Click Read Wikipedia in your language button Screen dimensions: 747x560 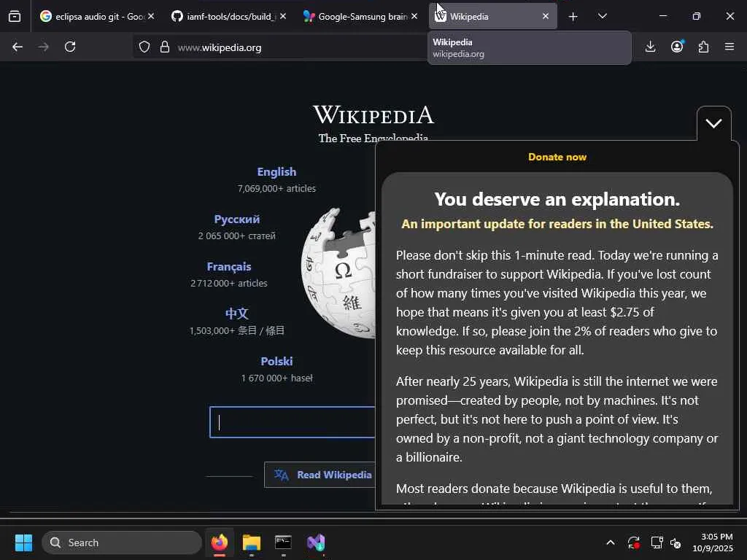[x=320, y=475]
